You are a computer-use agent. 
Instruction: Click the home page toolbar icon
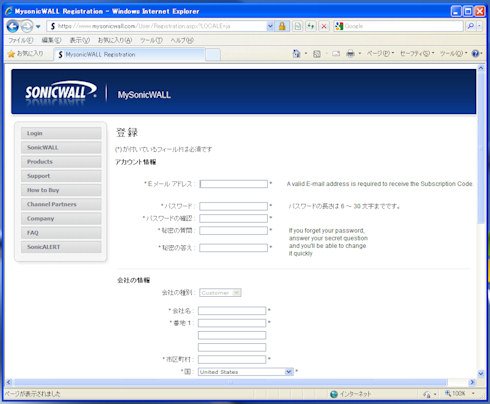click(x=296, y=53)
